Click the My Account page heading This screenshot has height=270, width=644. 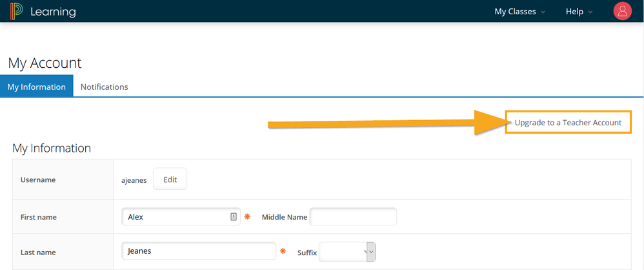point(45,63)
